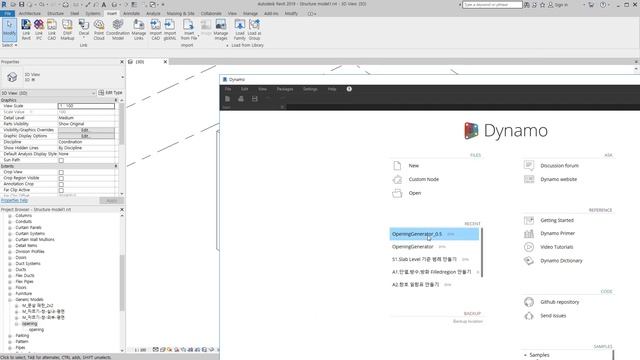Viewport: 640px width, 360px height.
Task: Click the Project Browser vertical scrollbar
Action: coord(122,282)
